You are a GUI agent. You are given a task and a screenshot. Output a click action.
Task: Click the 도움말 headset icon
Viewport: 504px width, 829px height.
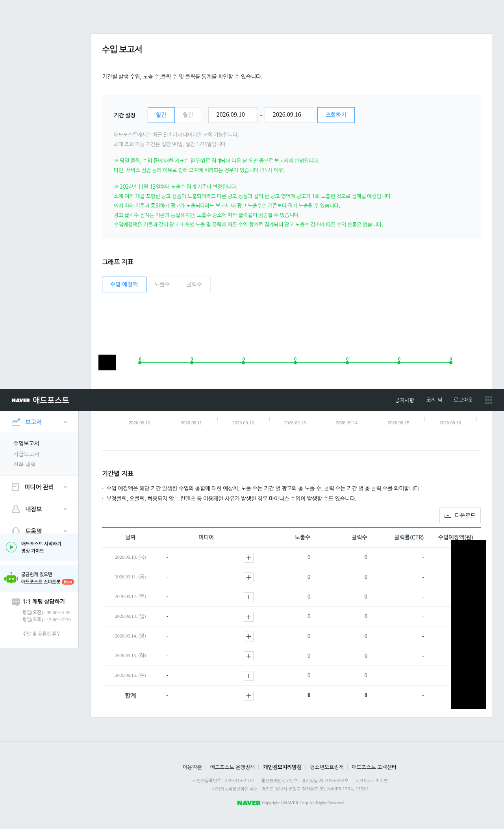[16, 530]
